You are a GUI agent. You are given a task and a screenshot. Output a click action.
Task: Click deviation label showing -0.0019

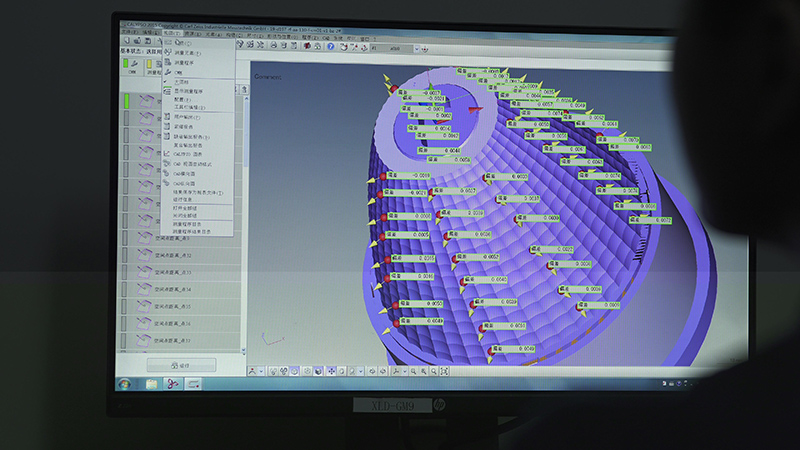pos(410,175)
